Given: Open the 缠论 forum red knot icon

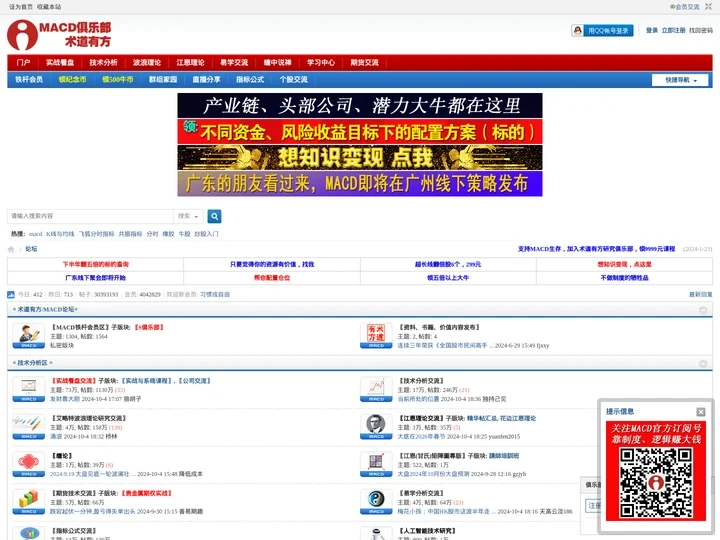Looking at the screenshot, I should 28,465.
